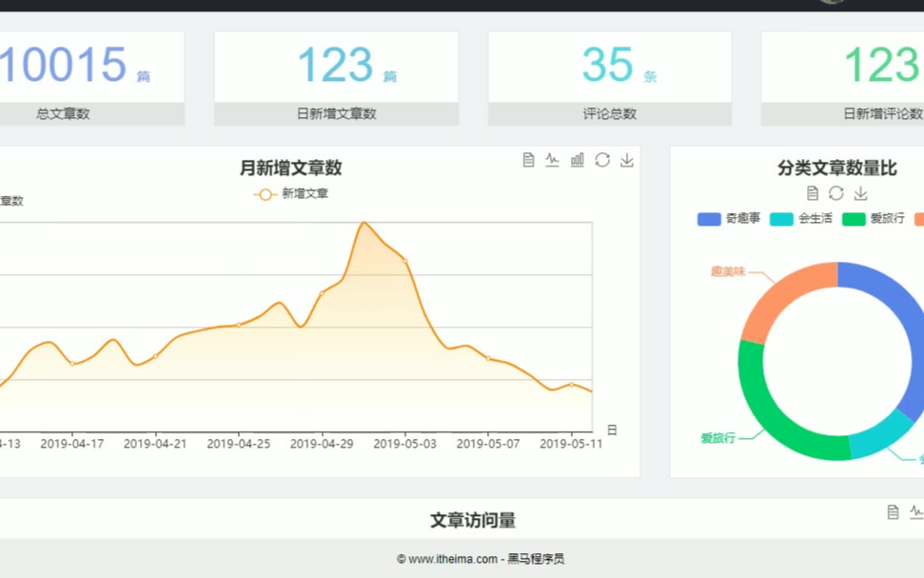Switch monthly articles chart to line type
The width and height of the screenshot is (924, 578).
pyautogui.click(x=552, y=160)
